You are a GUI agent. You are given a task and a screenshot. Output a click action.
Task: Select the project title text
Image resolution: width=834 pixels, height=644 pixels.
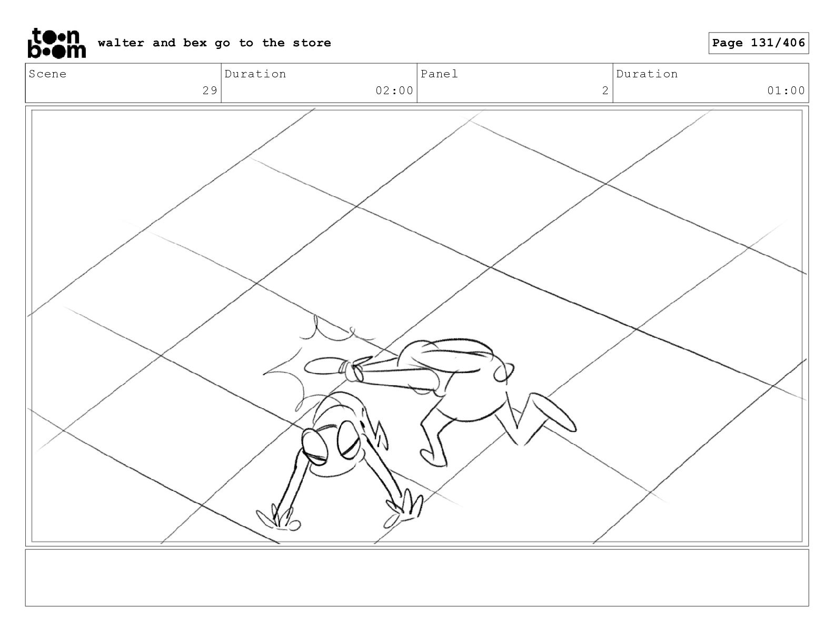[x=214, y=43]
